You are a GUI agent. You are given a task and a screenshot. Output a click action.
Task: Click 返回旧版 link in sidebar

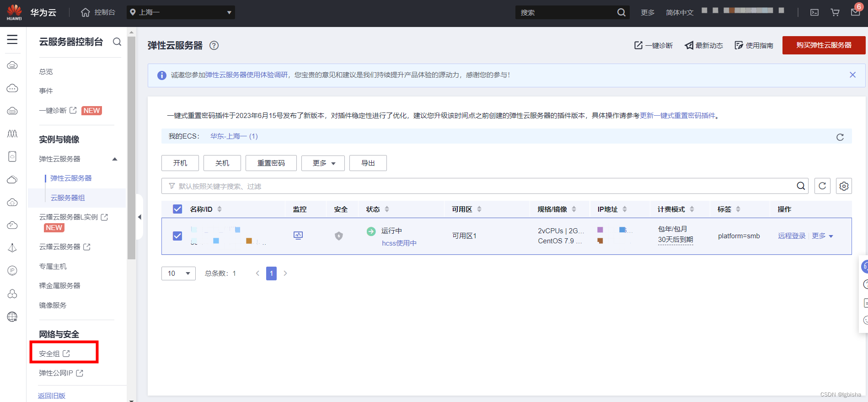tap(52, 396)
